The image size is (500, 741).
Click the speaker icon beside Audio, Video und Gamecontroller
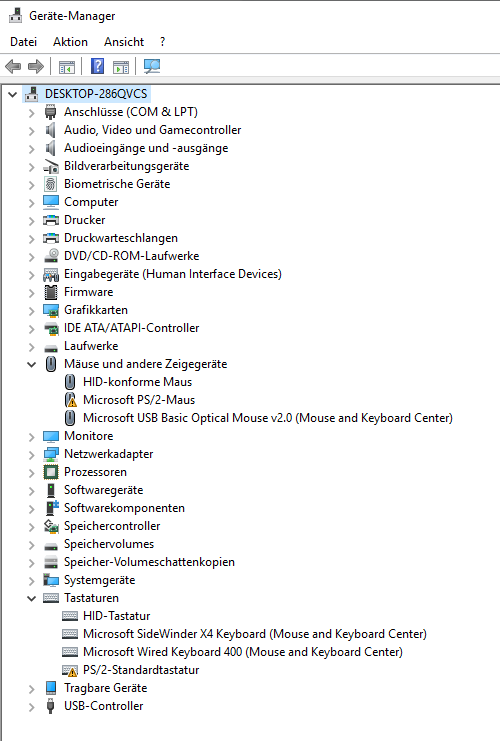click(51, 130)
